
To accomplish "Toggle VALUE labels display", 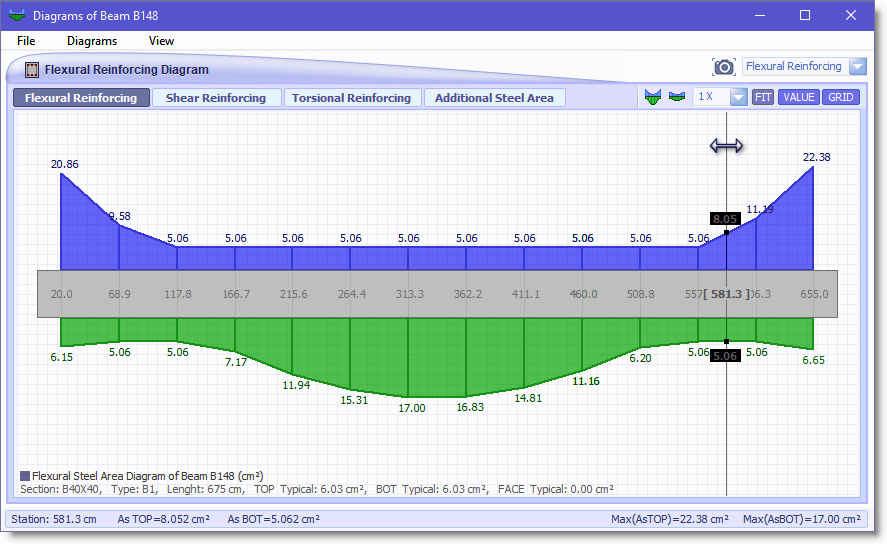I will click(798, 97).
